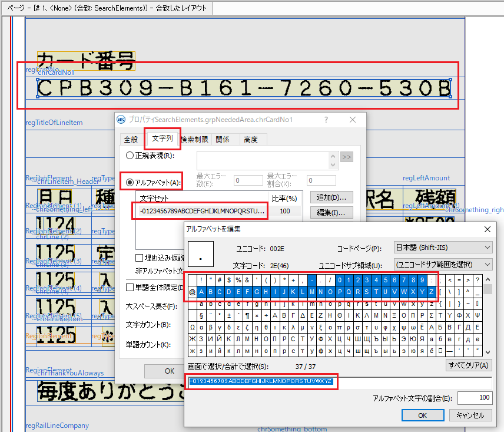Switch to the 全般 tab
Viewport: 504px width, 432px height.
[x=131, y=139]
